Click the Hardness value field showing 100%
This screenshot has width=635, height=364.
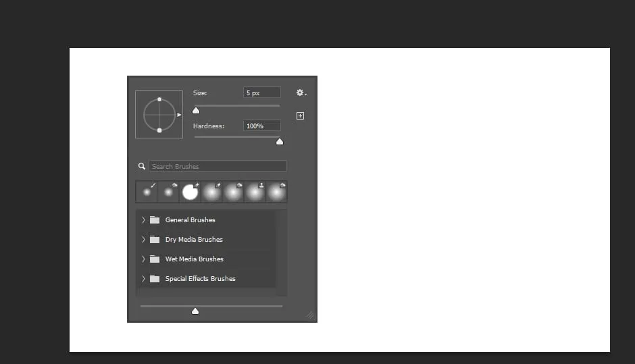coord(261,126)
